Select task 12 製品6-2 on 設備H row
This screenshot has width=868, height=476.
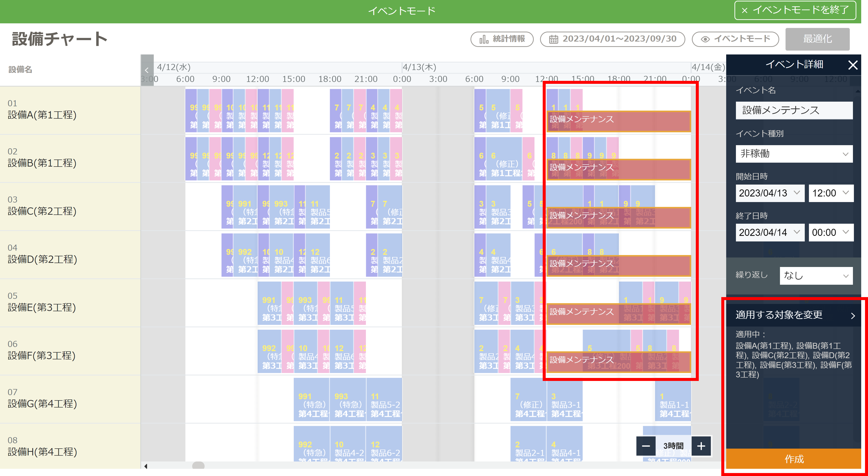[x=384, y=444]
